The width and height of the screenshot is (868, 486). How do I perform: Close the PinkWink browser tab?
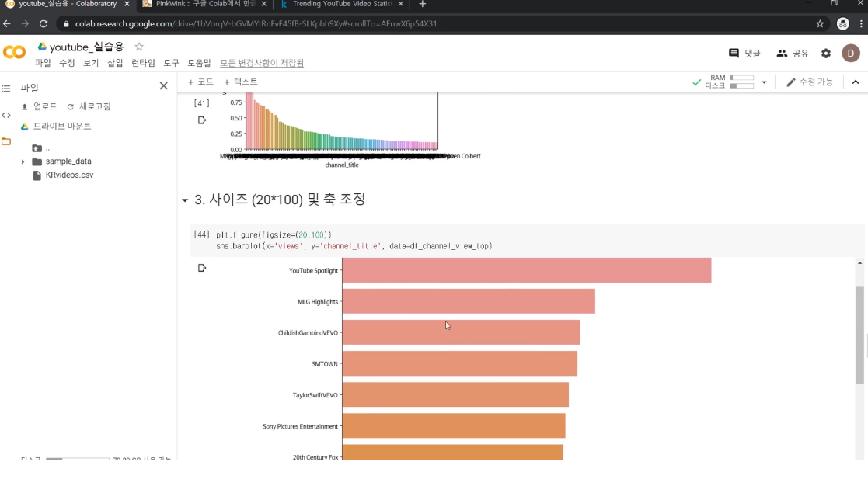(263, 4)
